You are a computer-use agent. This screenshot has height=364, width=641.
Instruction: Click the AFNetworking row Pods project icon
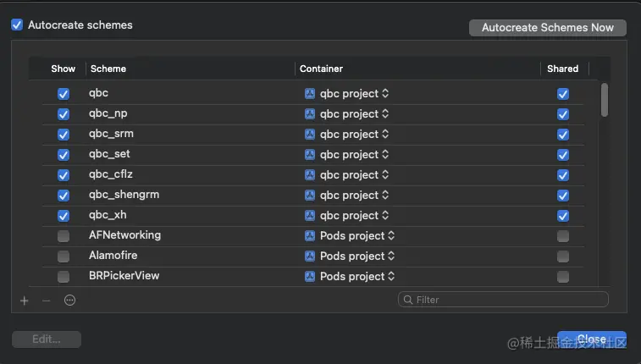point(310,235)
